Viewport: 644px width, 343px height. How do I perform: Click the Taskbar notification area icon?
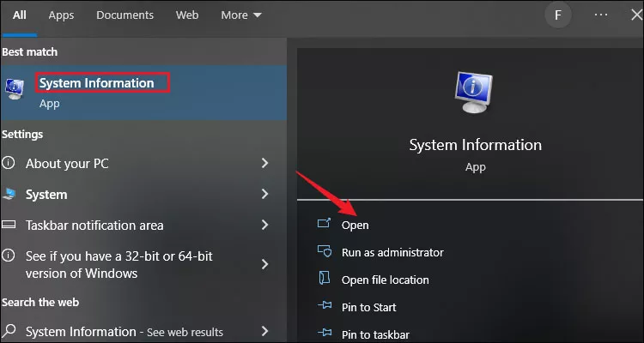(x=9, y=225)
